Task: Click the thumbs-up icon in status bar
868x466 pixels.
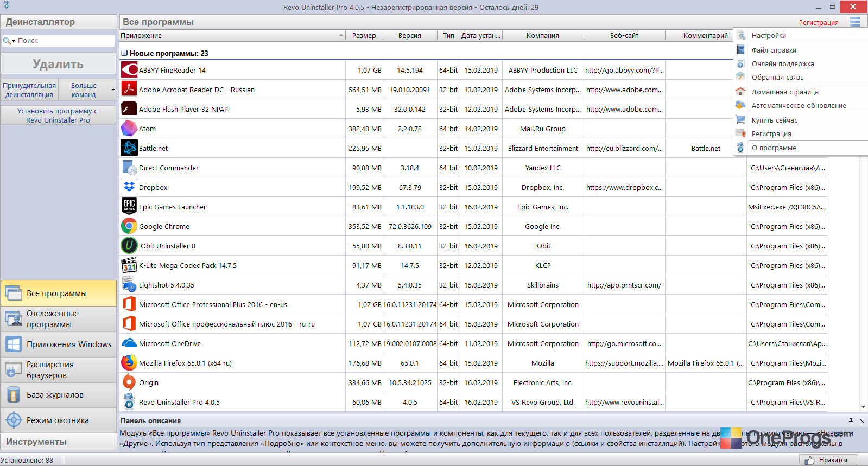Action: pos(809,460)
